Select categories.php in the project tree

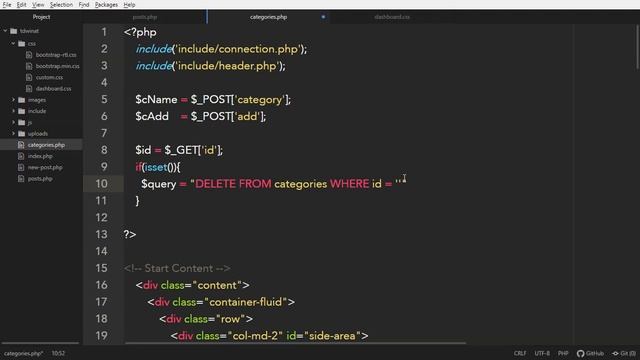tap(46, 145)
